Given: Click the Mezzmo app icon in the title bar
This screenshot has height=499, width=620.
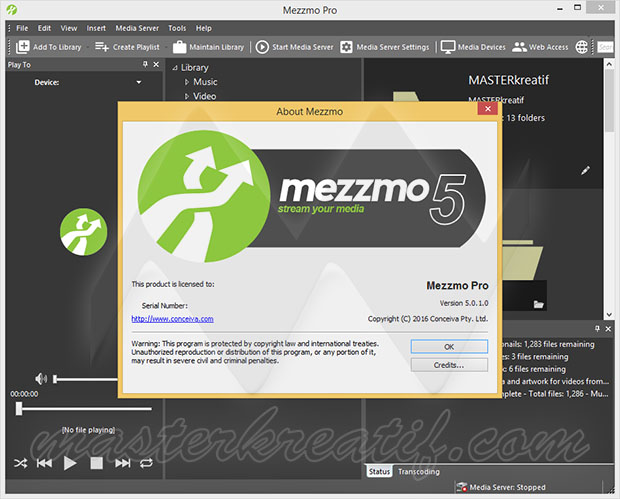Looking at the screenshot, I should tap(12, 9).
